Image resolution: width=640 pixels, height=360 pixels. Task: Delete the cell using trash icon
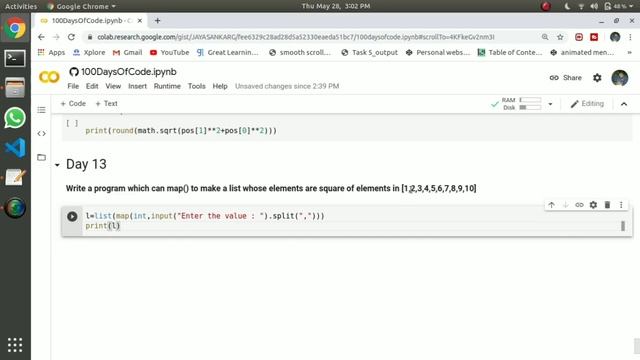point(607,205)
